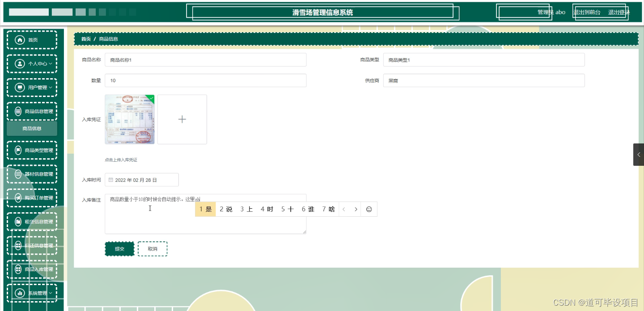
Task: Expand the collapsed side panel arrow tab
Action: 639,155
